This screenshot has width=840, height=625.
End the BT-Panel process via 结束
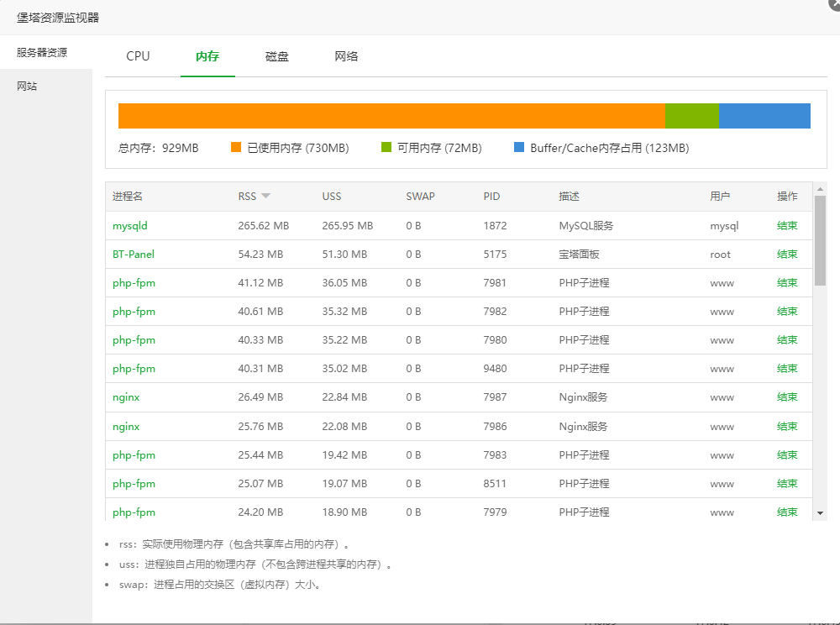[x=787, y=254]
